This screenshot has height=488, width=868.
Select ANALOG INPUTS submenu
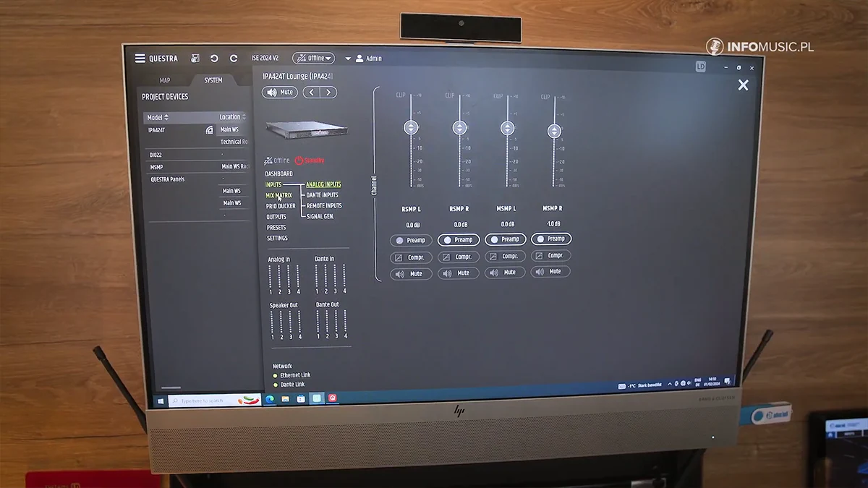pos(323,185)
